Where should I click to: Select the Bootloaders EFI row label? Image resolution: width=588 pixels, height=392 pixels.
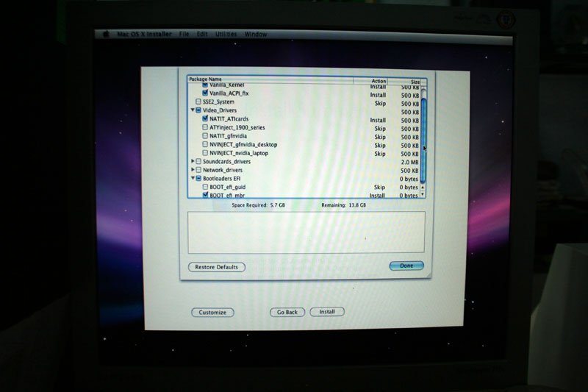222,179
